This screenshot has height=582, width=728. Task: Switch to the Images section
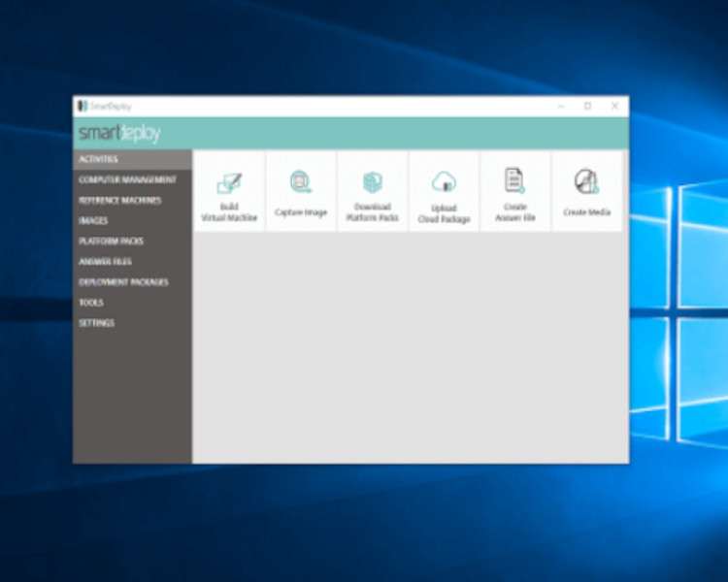point(93,220)
